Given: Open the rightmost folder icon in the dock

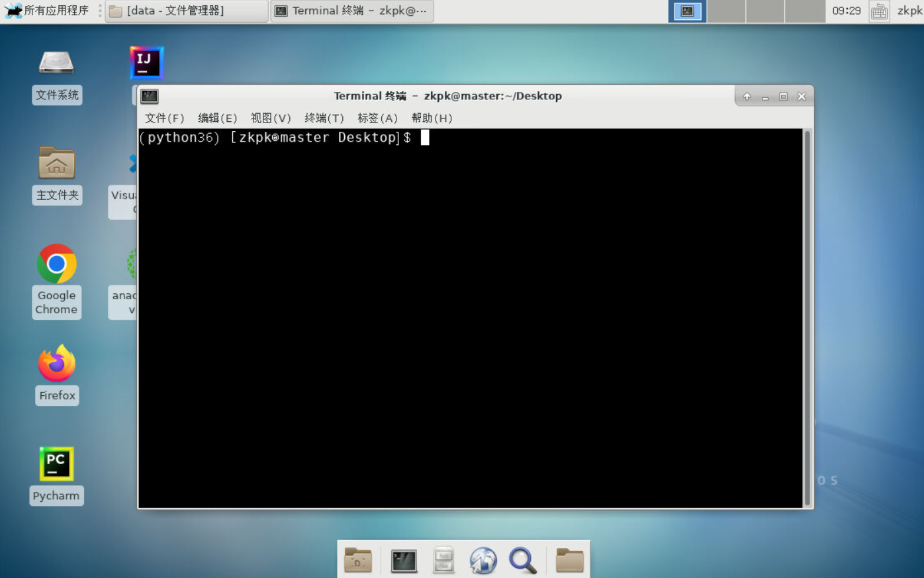Looking at the screenshot, I should point(569,561).
